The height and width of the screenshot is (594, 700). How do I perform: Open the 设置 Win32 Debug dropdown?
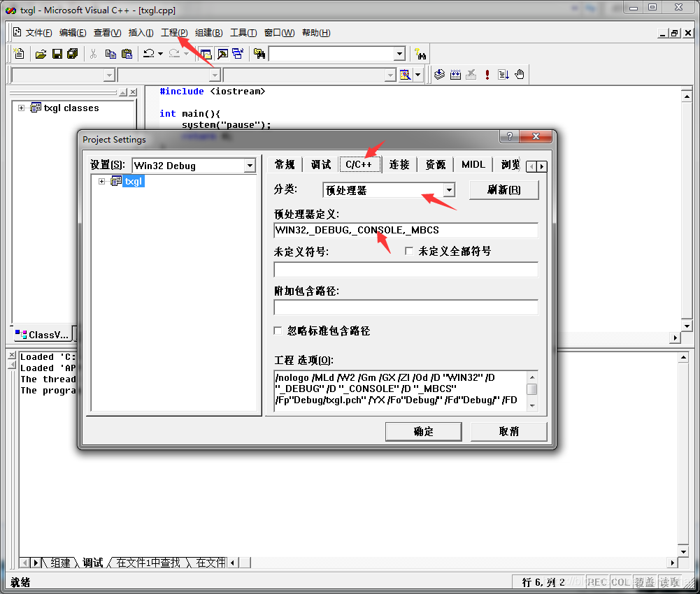tap(250, 166)
